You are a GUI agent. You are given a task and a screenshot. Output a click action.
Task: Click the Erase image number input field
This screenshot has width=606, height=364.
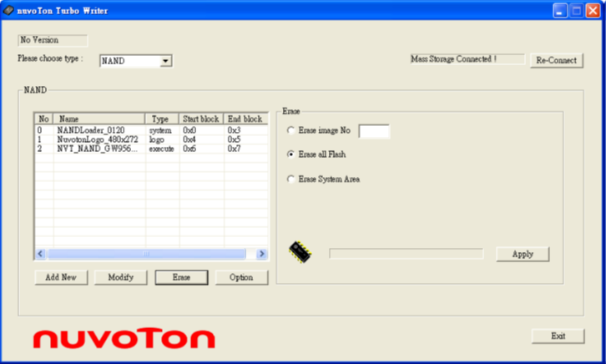(x=374, y=131)
